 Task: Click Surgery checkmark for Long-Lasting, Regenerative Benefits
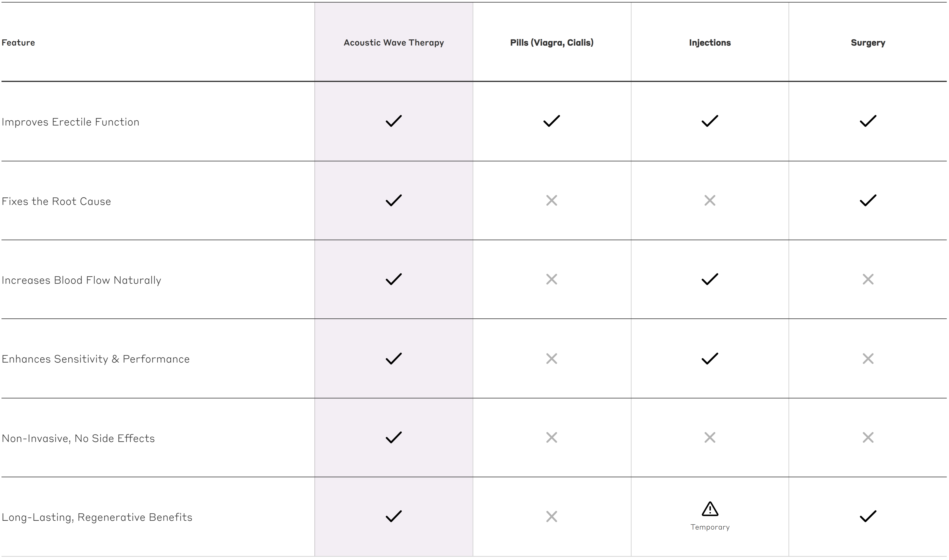point(867,516)
